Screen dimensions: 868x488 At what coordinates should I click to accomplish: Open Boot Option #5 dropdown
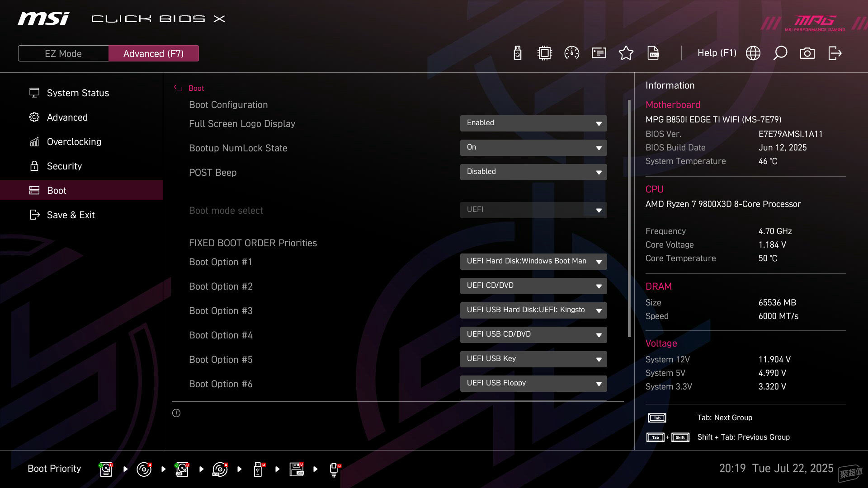(533, 359)
